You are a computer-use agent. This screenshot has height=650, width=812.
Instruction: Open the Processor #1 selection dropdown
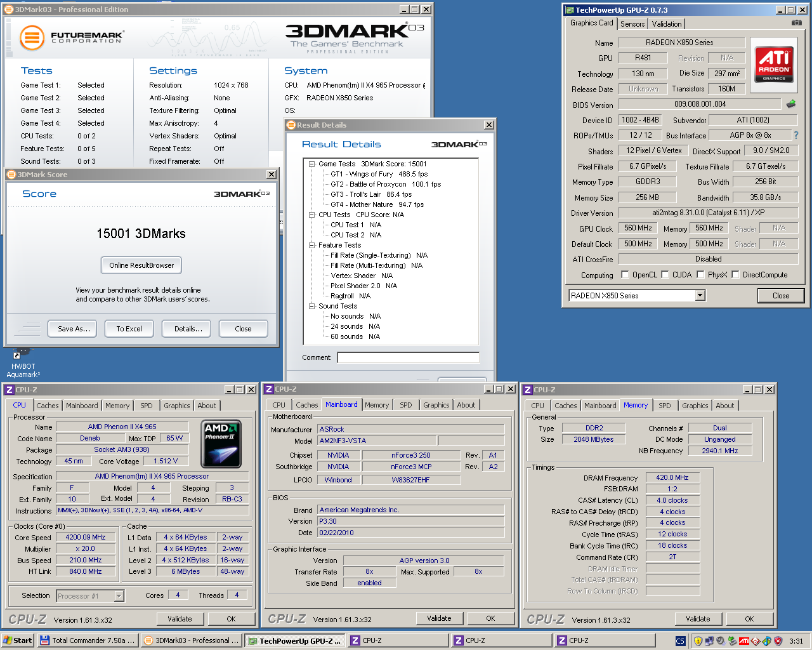(x=119, y=596)
